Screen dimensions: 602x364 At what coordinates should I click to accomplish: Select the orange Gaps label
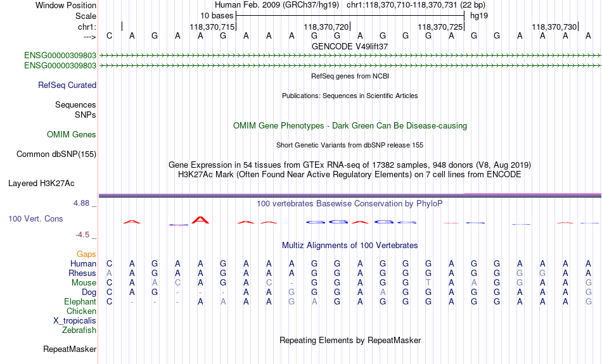click(x=86, y=254)
